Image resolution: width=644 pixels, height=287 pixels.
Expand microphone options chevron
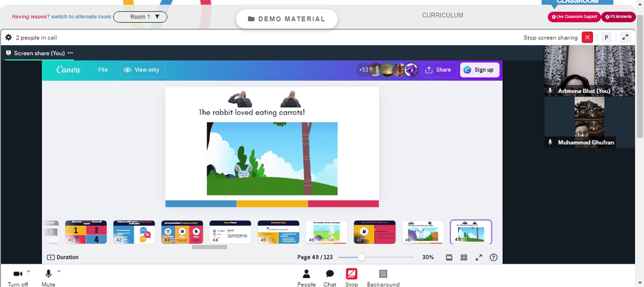click(x=59, y=272)
